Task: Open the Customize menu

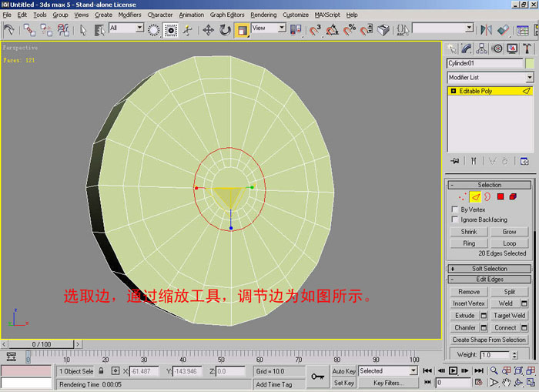Action: click(295, 15)
